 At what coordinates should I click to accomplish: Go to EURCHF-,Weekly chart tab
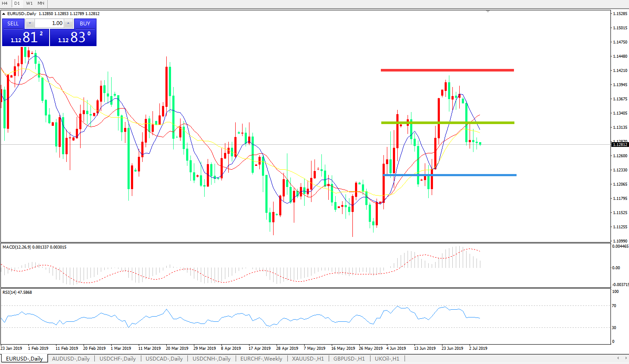pos(261,358)
